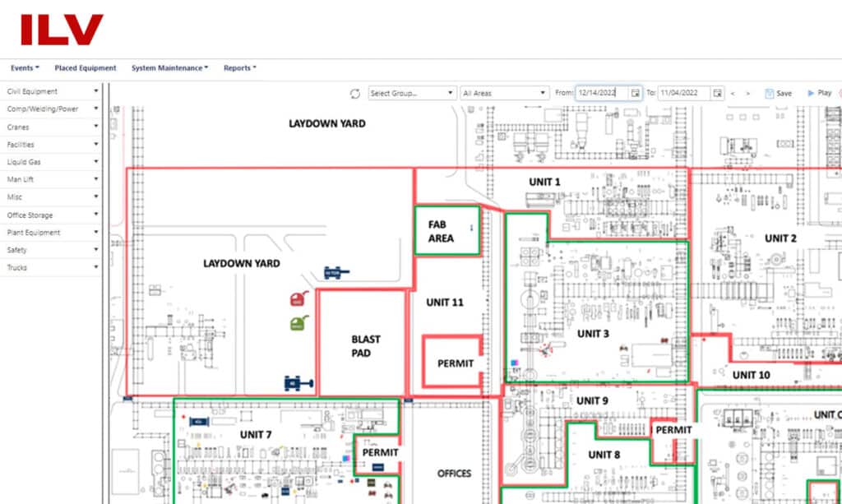The image size is (842, 504).
Task: Step to the previous date range arrow
Action: [x=733, y=94]
